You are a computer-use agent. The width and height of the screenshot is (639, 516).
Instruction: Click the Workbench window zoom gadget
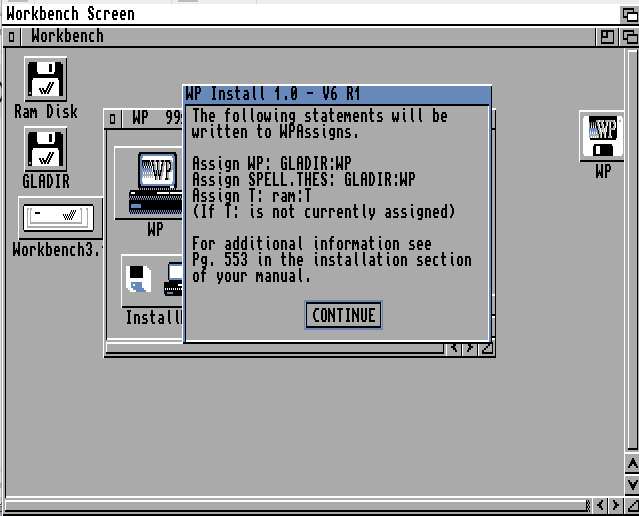tap(607, 36)
